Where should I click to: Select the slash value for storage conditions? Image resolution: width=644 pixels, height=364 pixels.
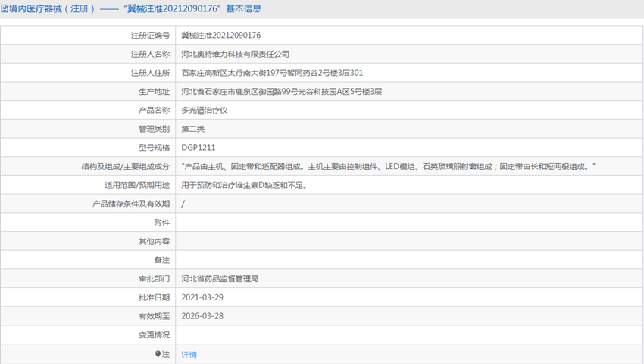pyautogui.click(x=183, y=204)
